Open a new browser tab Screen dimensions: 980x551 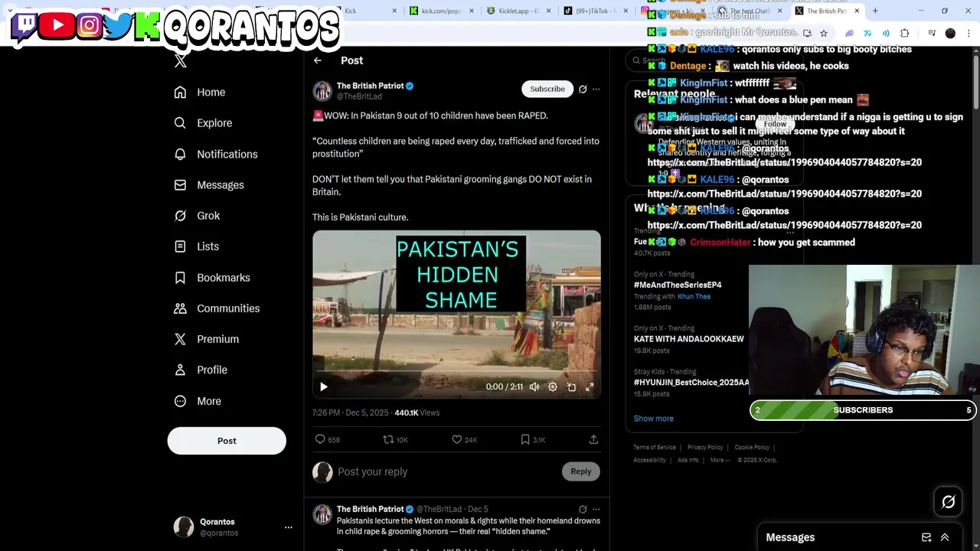point(875,11)
